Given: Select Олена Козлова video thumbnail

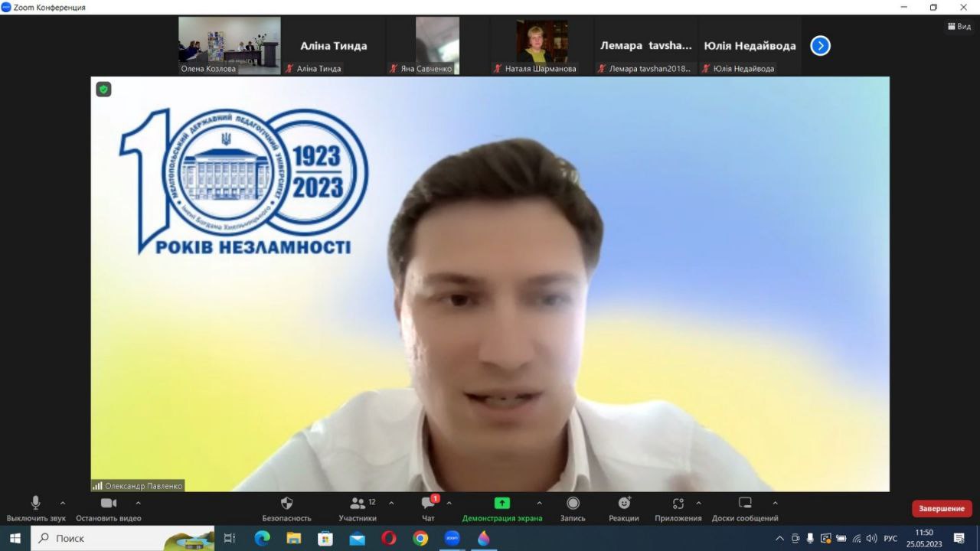Looking at the screenshot, I should click(229, 45).
